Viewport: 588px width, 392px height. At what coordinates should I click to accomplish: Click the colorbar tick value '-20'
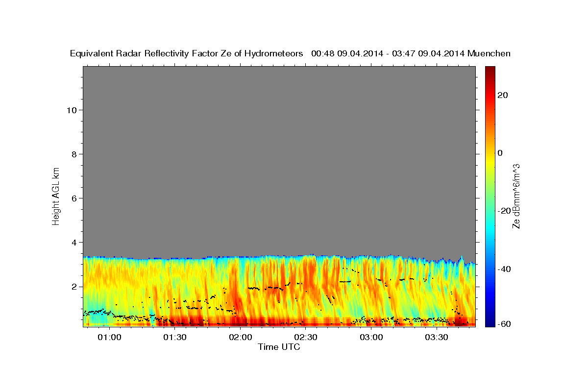click(x=504, y=211)
